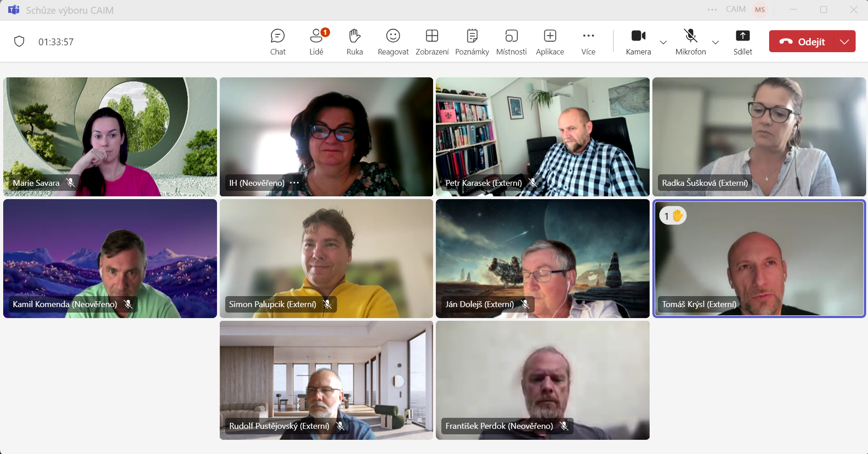Leave the meeting with Odejít
The image size is (868, 454).
pos(802,42)
